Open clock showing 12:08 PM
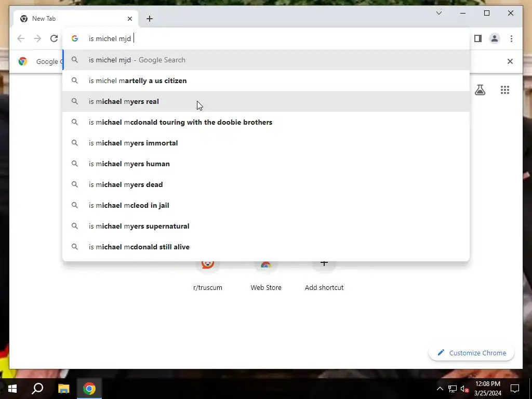Viewport: 532px width, 399px height. point(487,389)
